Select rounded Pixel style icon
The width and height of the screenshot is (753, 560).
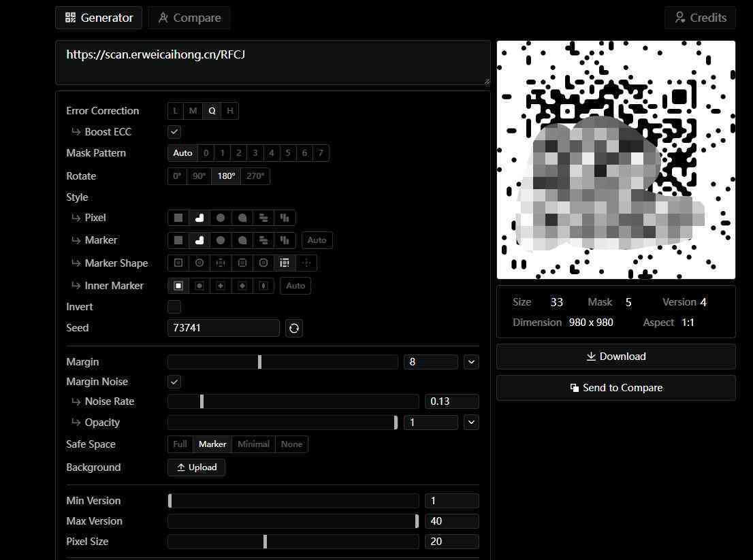click(199, 218)
